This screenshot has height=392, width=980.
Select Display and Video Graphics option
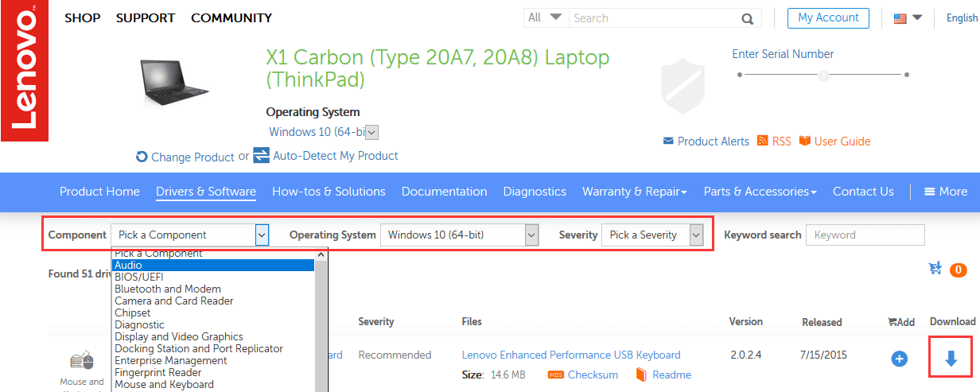coord(213,337)
